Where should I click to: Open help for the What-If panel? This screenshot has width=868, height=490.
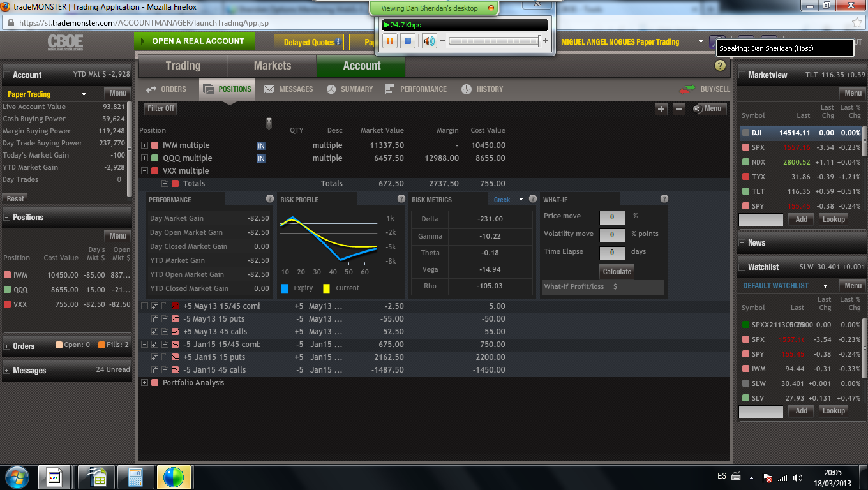pyautogui.click(x=664, y=199)
